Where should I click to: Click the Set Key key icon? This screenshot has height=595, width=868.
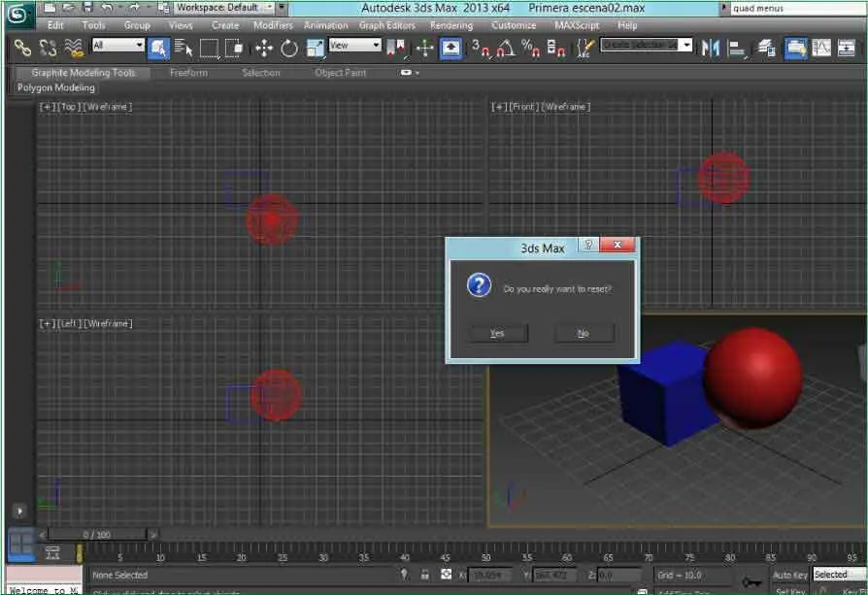tap(752, 582)
